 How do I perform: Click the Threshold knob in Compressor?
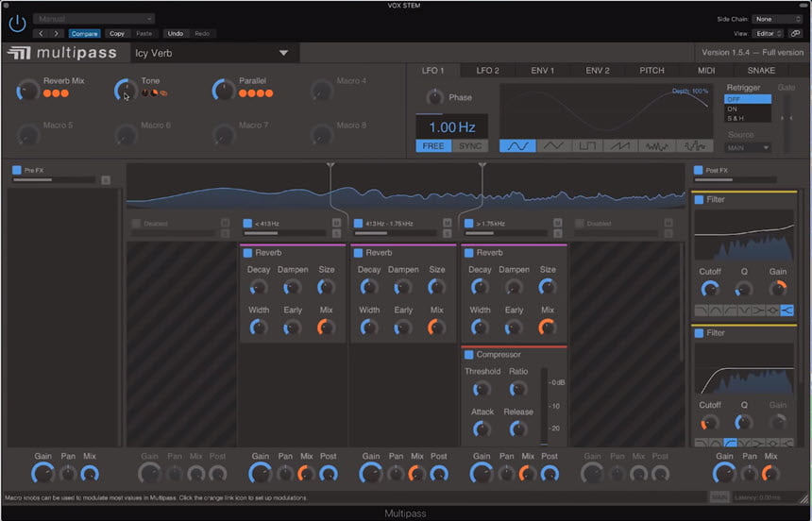[482, 389]
